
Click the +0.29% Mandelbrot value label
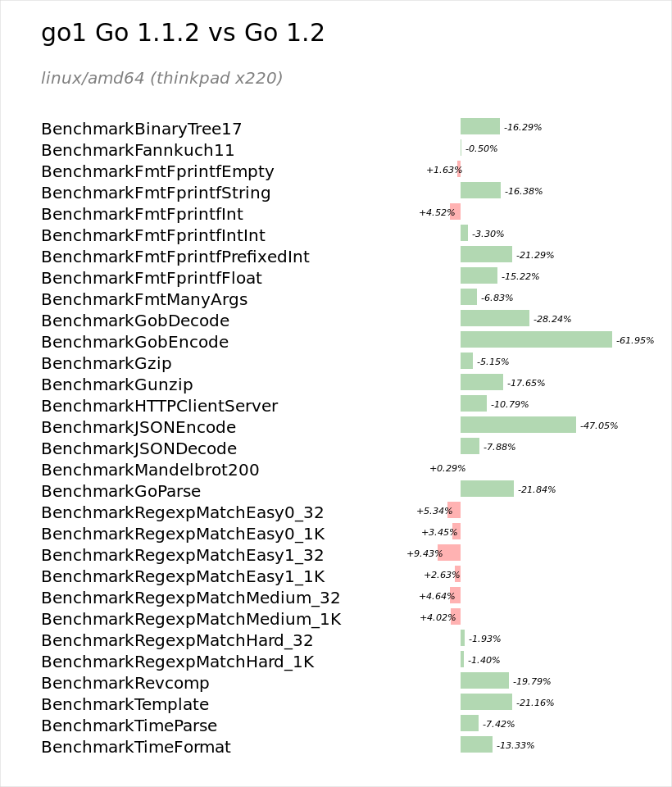[x=447, y=468]
